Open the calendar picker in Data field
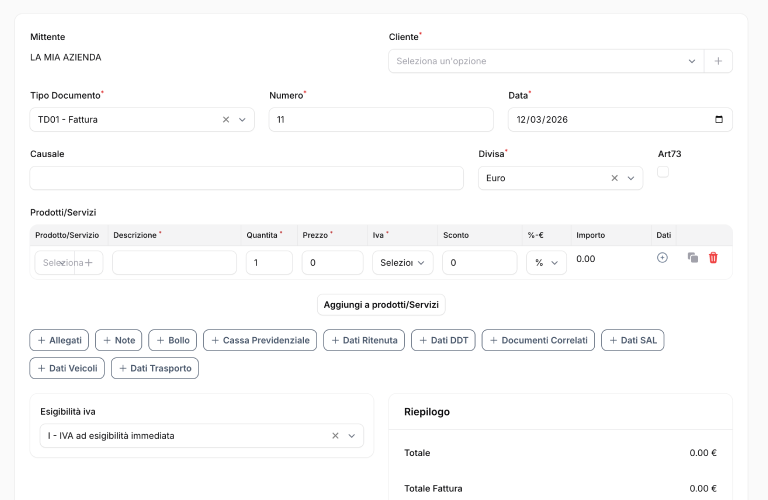 coord(718,120)
